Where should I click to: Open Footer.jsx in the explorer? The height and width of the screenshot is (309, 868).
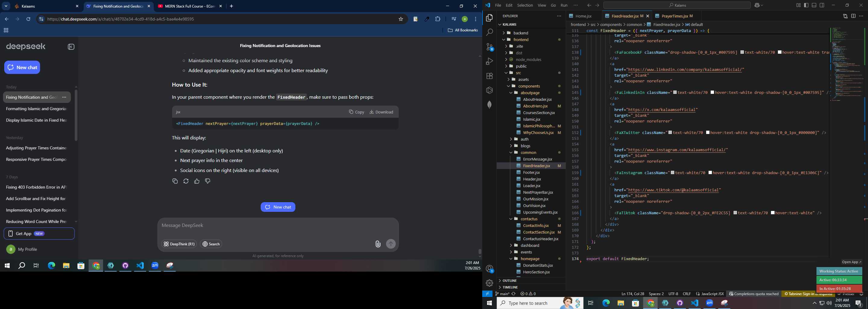point(531,172)
